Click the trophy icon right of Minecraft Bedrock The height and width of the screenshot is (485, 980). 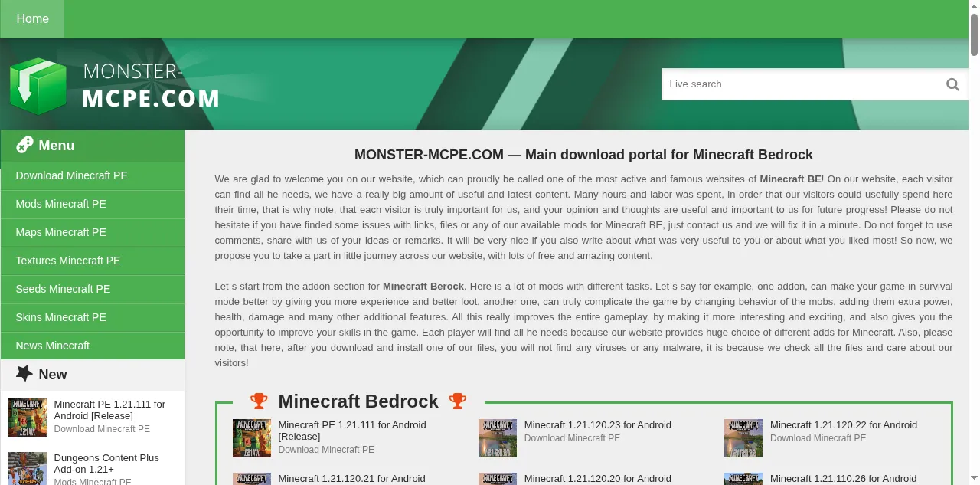[458, 401]
